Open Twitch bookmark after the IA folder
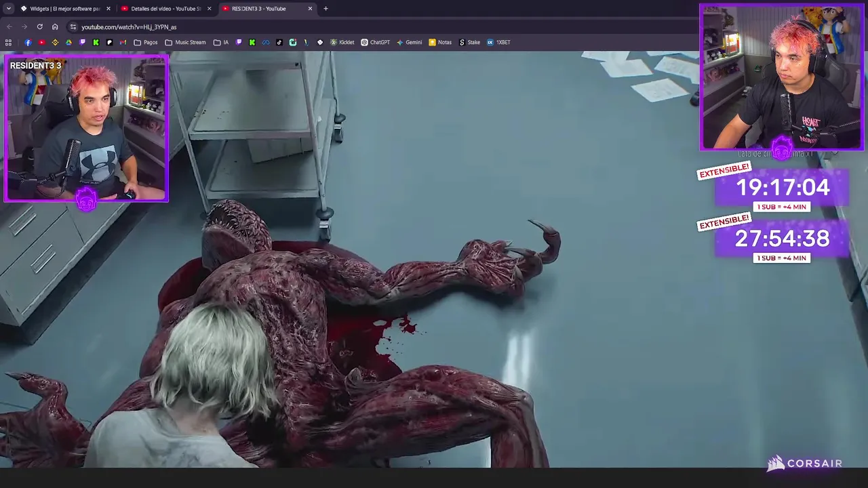The width and height of the screenshot is (868, 488). tap(239, 42)
